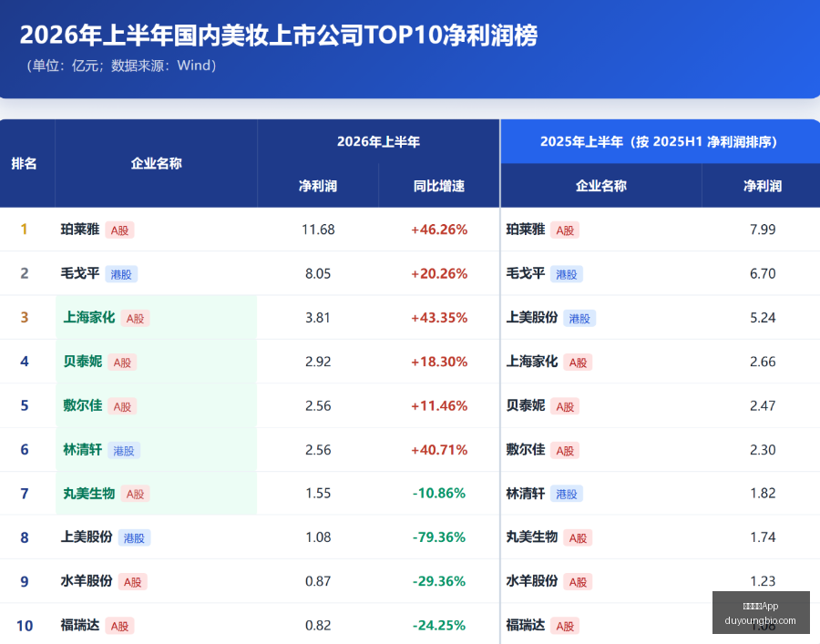Select the 2025 profit value 1.23

tap(763, 581)
